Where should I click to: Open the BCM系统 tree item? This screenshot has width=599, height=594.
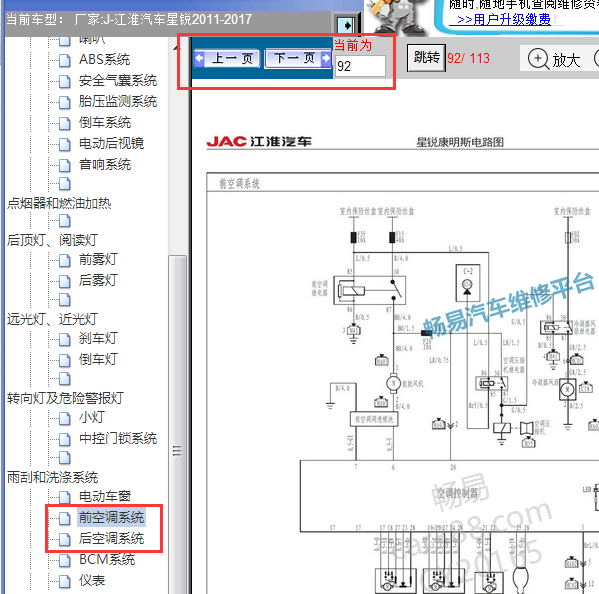pos(107,559)
